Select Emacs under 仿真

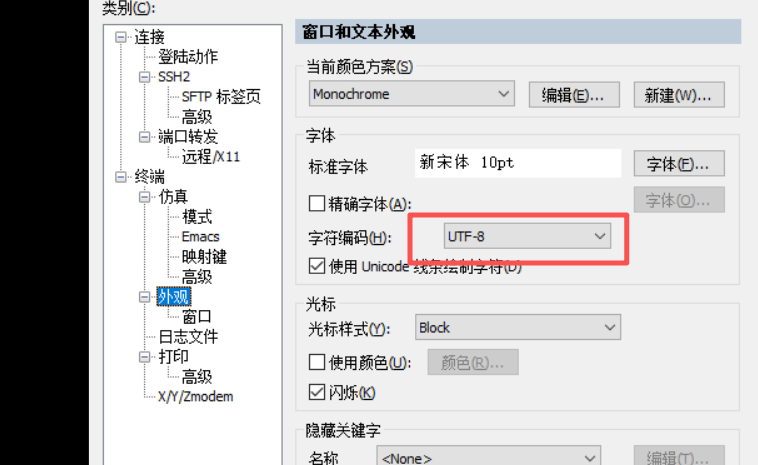(x=200, y=237)
